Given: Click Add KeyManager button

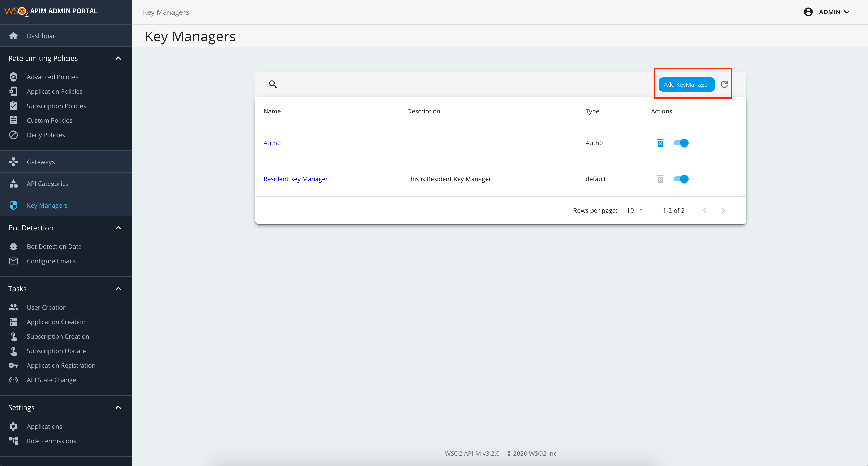Looking at the screenshot, I should [686, 85].
